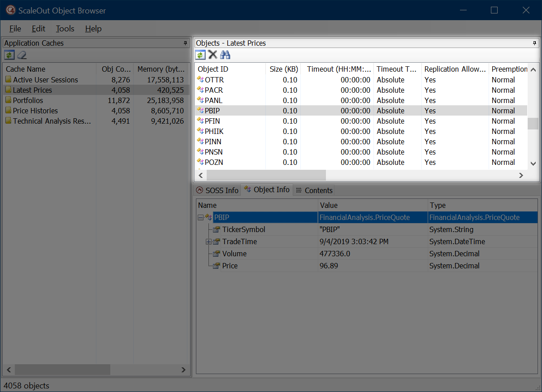The height and width of the screenshot is (392, 542).
Task: Click the X delete object icon
Action: [x=212, y=55]
